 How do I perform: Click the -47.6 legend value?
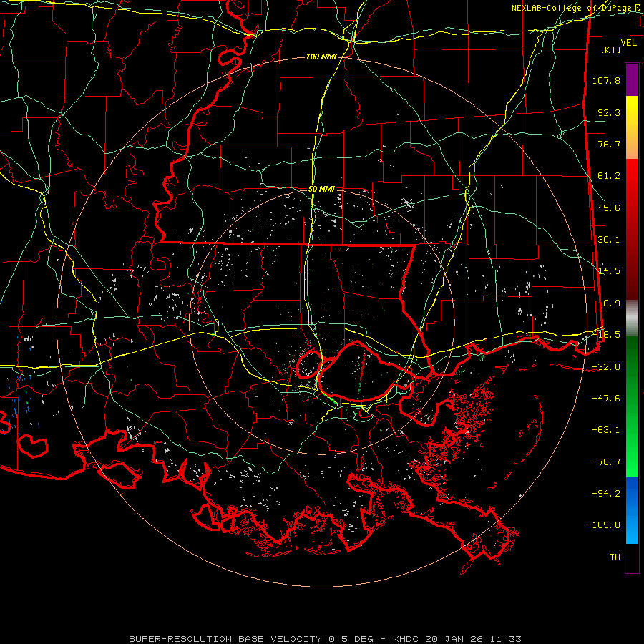606,399
